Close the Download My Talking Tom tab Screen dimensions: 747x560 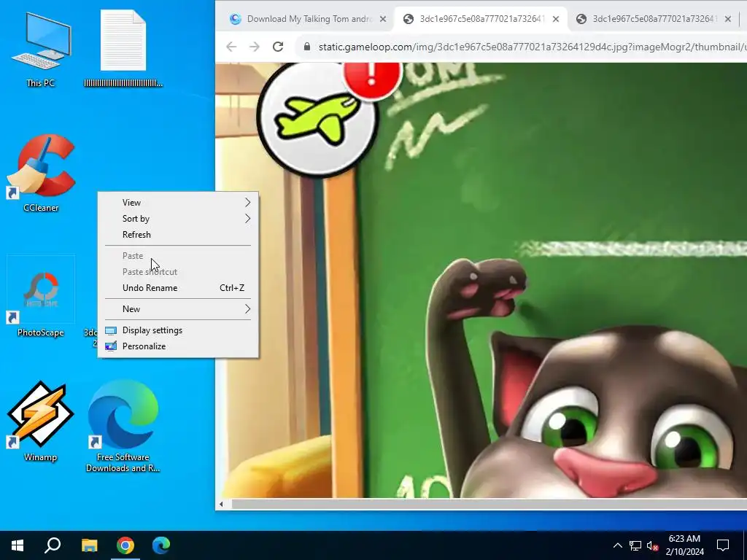click(383, 19)
